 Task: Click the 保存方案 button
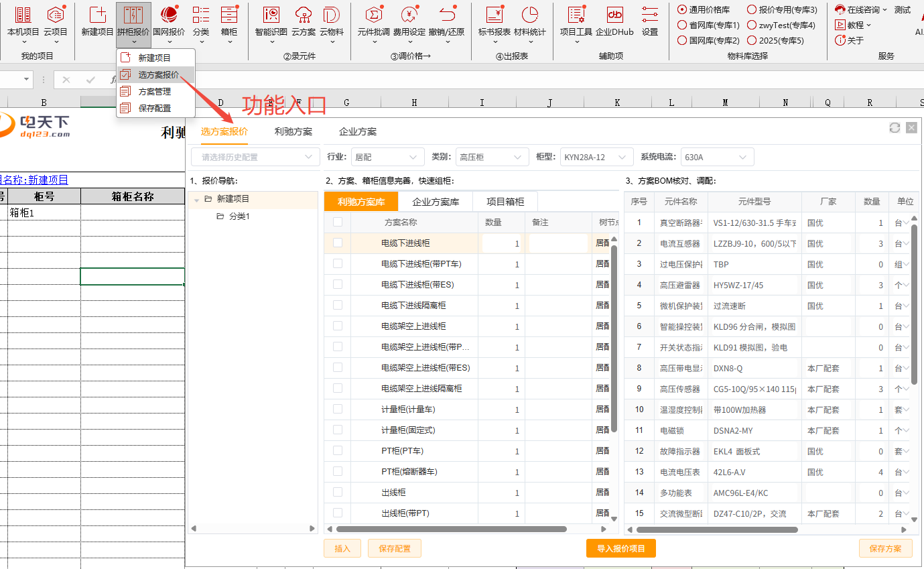(x=886, y=548)
